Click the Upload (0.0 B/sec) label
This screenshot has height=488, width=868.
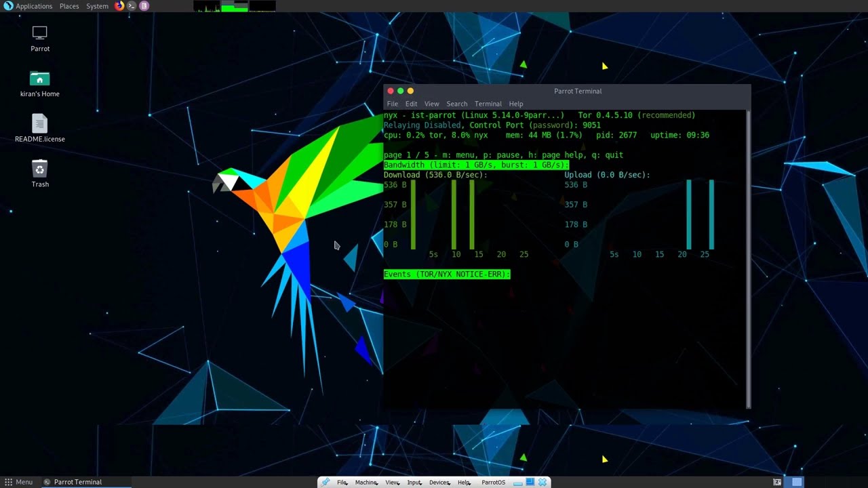(x=608, y=175)
